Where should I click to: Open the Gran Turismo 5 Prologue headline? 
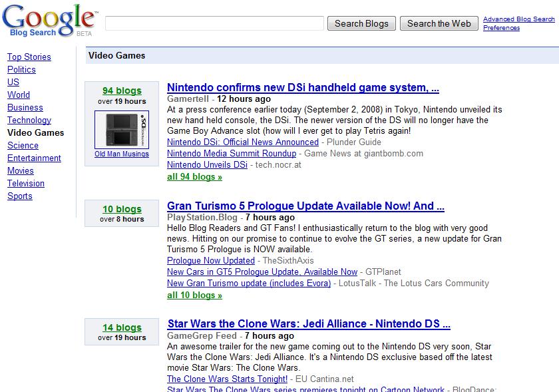click(x=305, y=207)
